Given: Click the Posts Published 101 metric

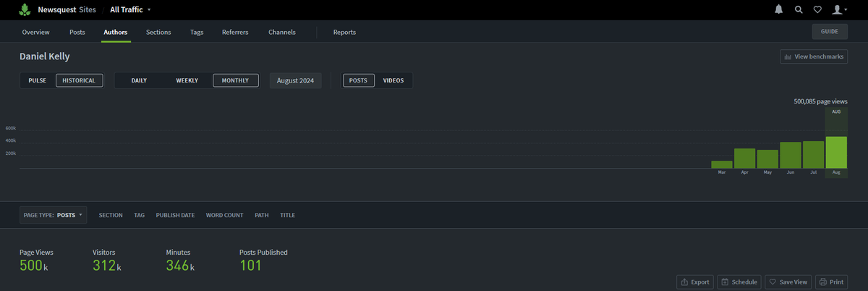Looking at the screenshot, I should coord(263,261).
